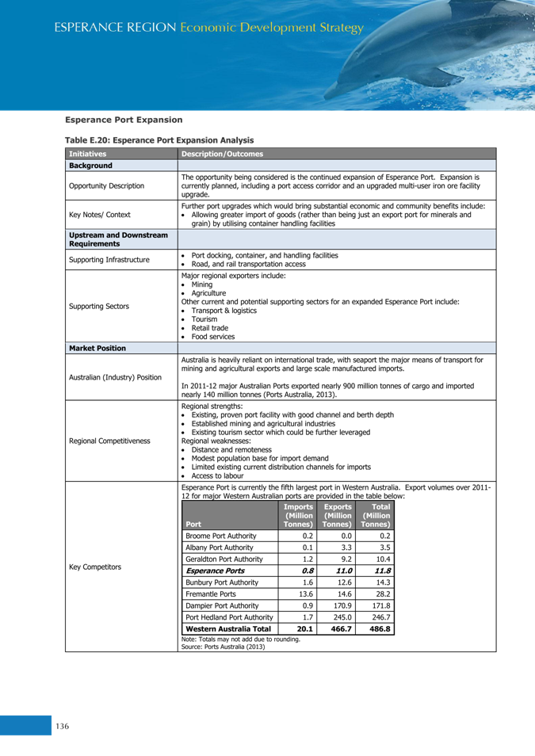Click the "Background" section row

[90, 166]
